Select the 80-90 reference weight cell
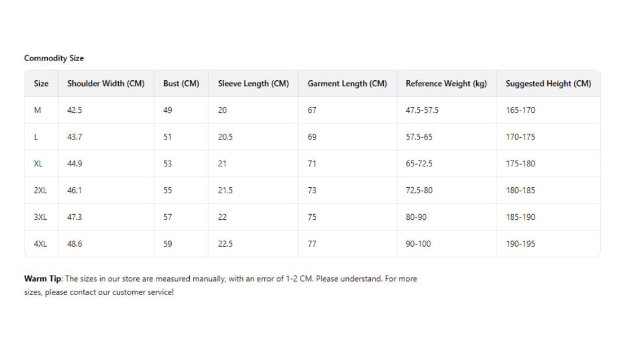 pos(416,218)
